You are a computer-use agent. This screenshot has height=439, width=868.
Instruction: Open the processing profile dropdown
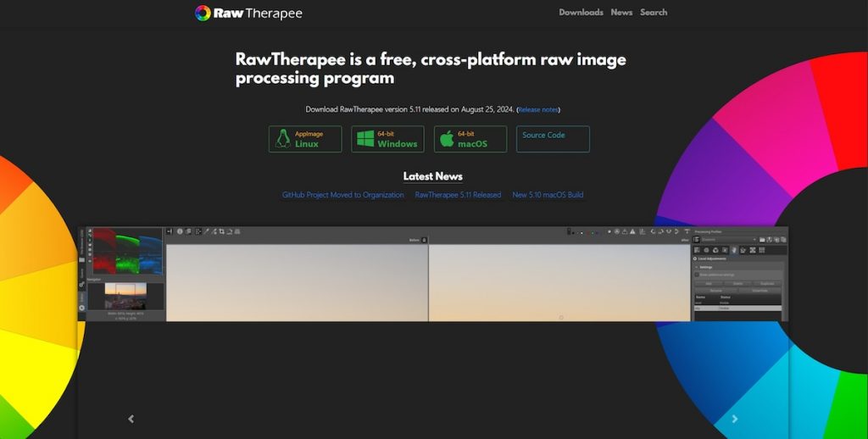[729, 240]
